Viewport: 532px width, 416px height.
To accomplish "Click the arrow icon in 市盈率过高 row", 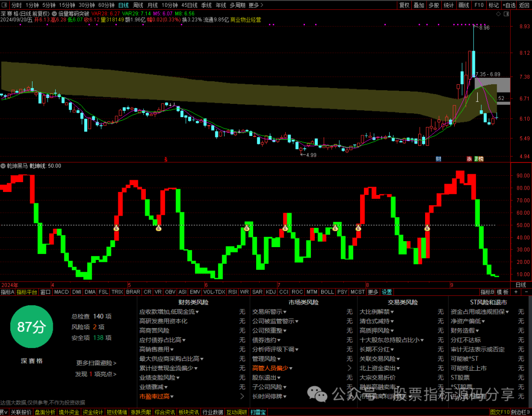I will [x=242, y=396].
